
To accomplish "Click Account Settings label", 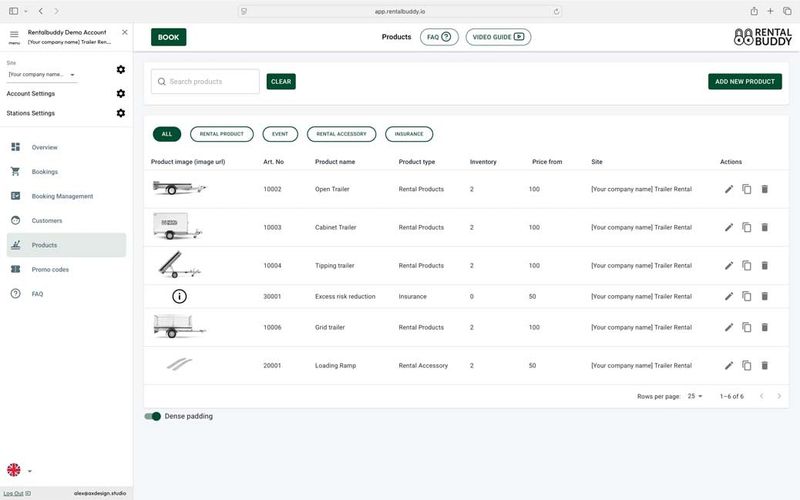I will 31,94.
